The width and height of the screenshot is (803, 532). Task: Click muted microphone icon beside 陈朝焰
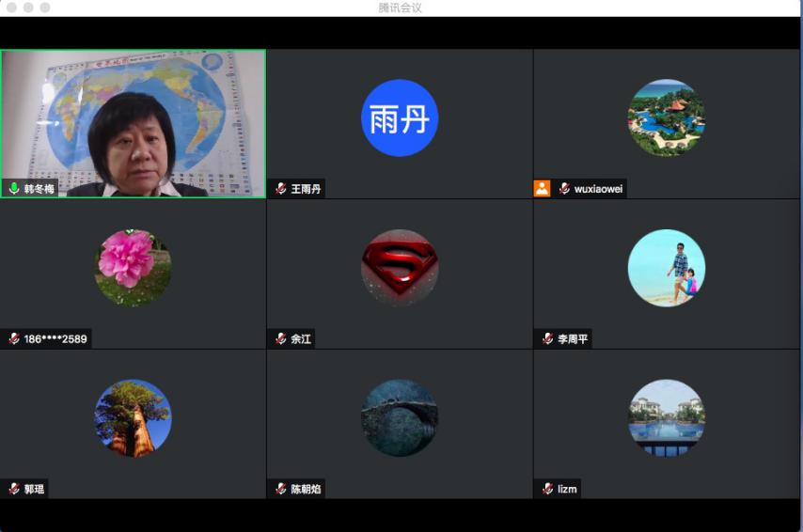tap(280, 489)
